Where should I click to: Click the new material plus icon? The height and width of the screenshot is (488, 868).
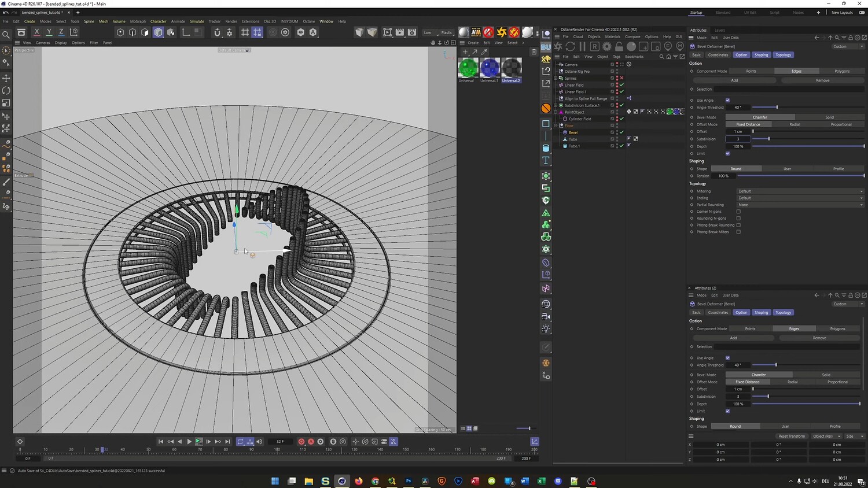coord(465,52)
